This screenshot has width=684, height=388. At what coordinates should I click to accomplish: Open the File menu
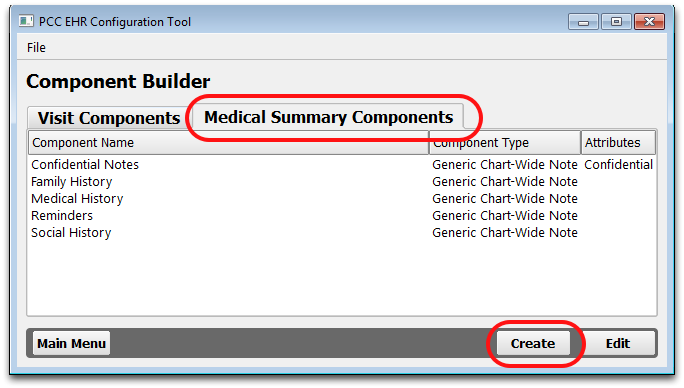[36, 48]
